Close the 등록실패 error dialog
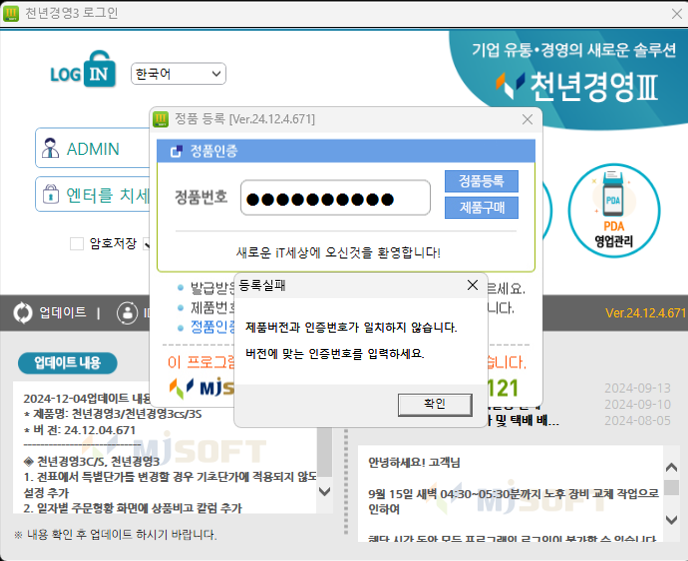 (473, 285)
